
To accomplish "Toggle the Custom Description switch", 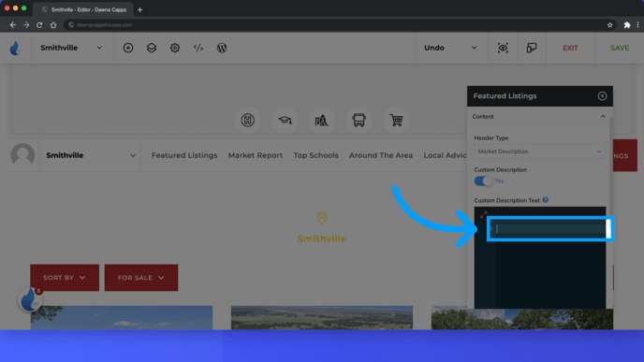I will tap(483, 181).
